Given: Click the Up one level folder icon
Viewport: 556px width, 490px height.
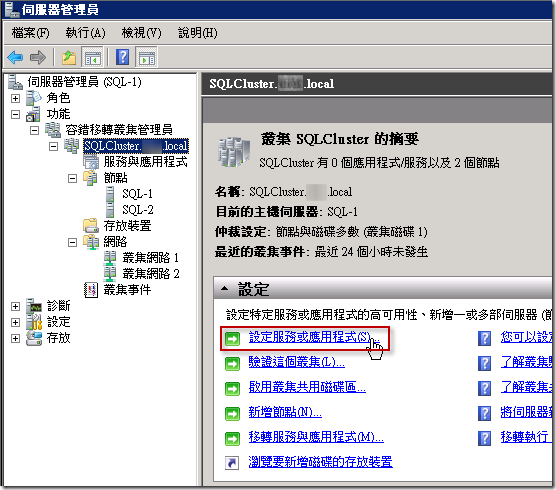Looking at the screenshot, I should click(69, 57).
